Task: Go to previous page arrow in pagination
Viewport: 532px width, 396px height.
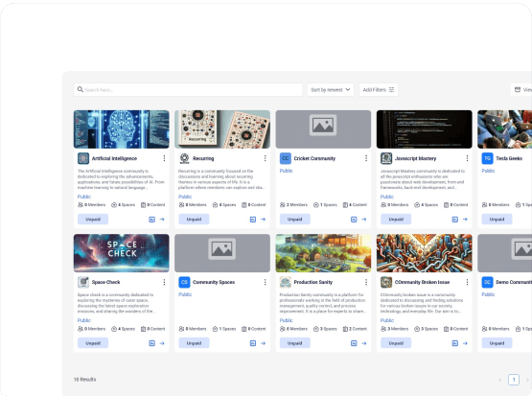Action: point(499,380)
